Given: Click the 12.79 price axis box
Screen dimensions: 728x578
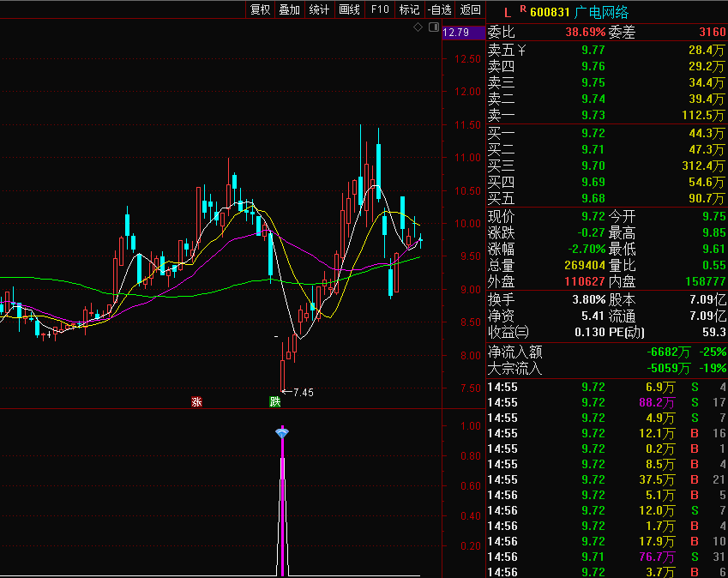Looking at the screenshot, I should pyautogui.click(x=463, y=33).
